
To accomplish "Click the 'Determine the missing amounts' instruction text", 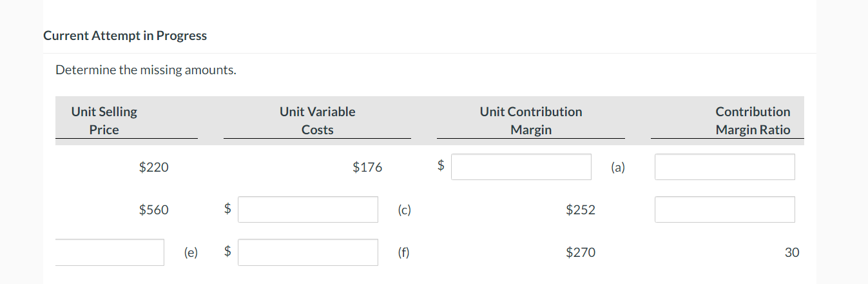I will 146,70.
